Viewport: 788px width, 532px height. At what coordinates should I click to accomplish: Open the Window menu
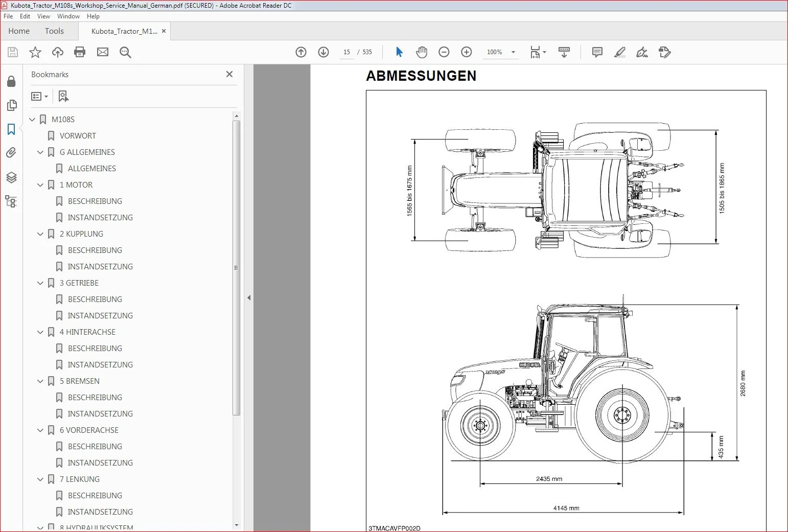[x=68, y=16]
